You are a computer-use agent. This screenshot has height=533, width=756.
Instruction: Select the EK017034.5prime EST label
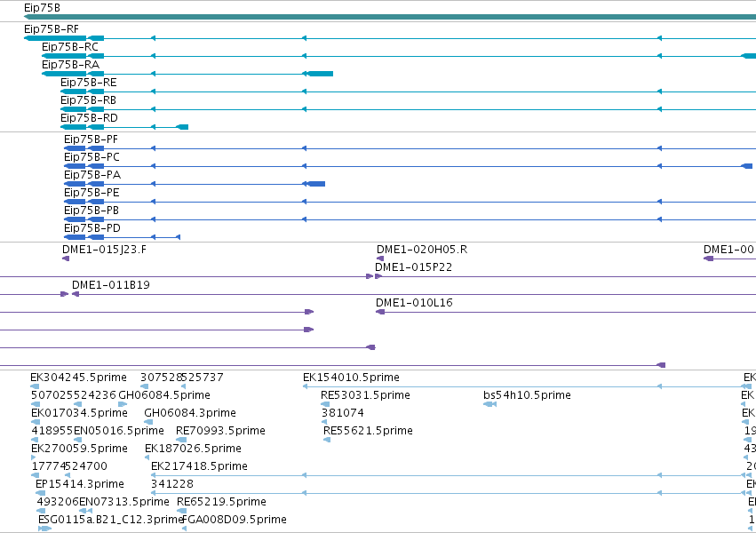coord(80,413)
